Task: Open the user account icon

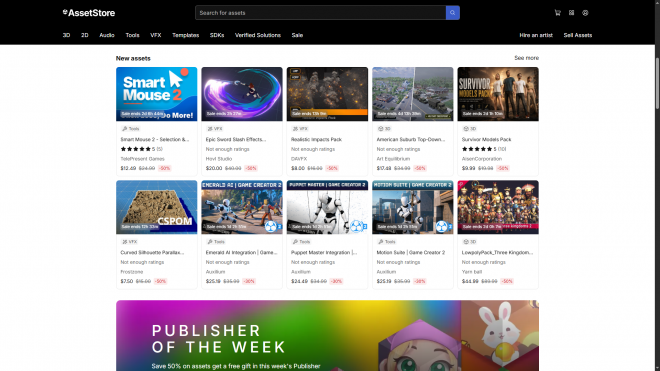Action: point(585,13)
